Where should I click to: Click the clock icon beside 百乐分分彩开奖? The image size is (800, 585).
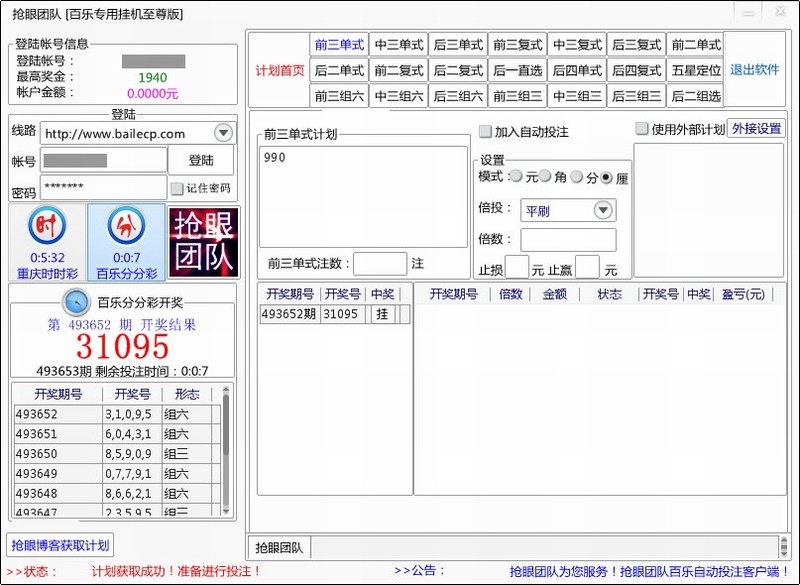(x=76, y=301)
